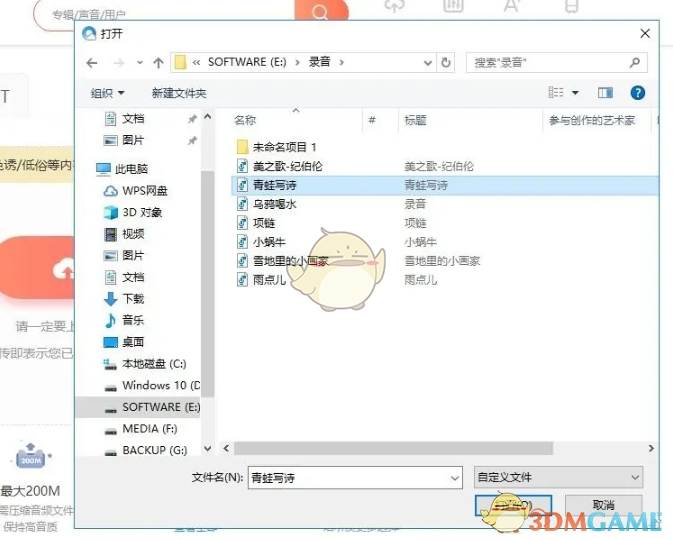Click the Up one level arrow
The width and height of the screenshot is (673, 540).
[158, 62]
